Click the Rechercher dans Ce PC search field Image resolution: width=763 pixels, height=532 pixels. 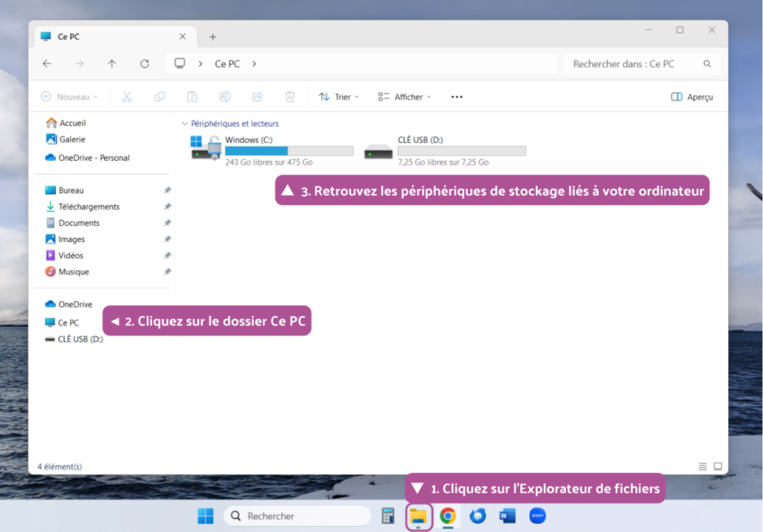(x=633, y=64)
